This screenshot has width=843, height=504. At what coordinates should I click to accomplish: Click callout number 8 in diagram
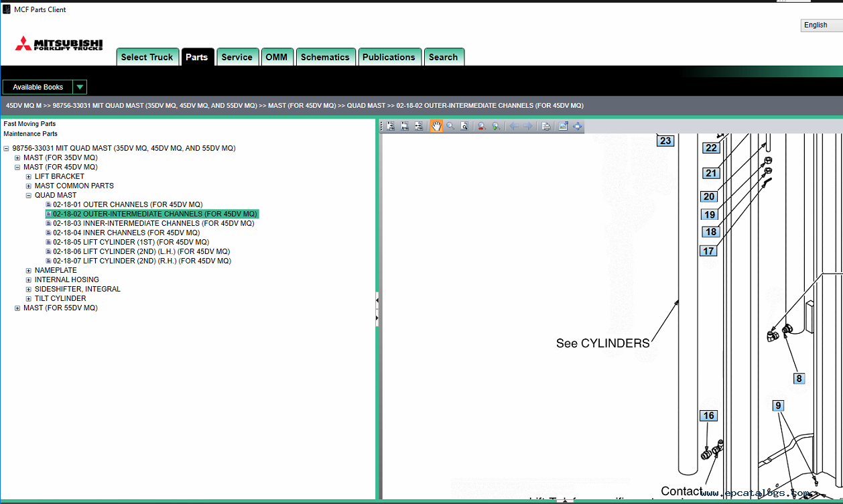click(799, 379)
